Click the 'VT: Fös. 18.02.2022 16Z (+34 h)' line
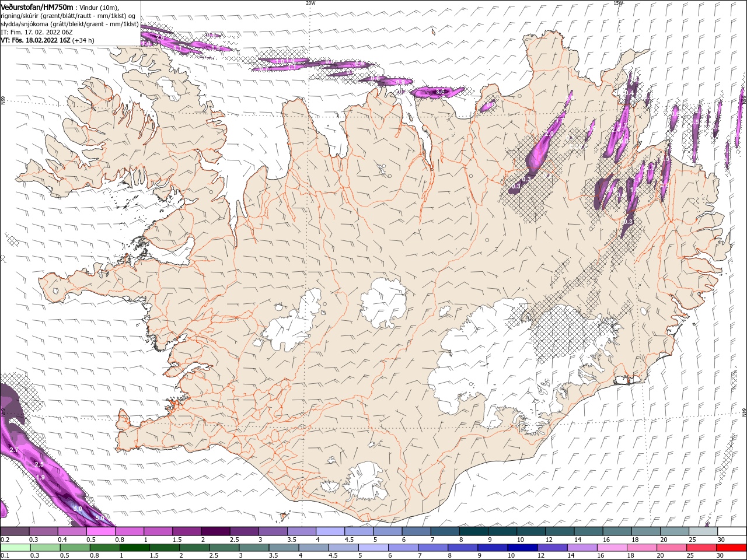Image resolution: width=747 pixels, height=560 pixels. [x=47, y=40]
